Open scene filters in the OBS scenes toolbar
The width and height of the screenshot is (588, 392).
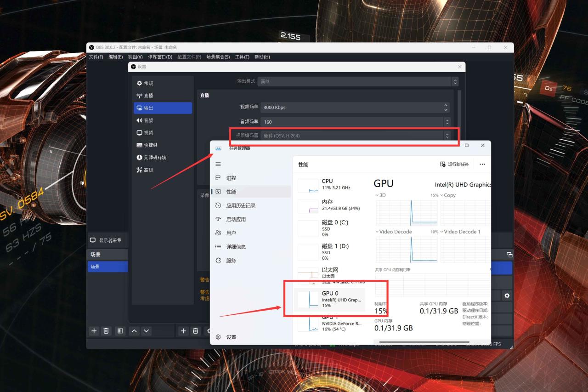(x=120, y=331)
